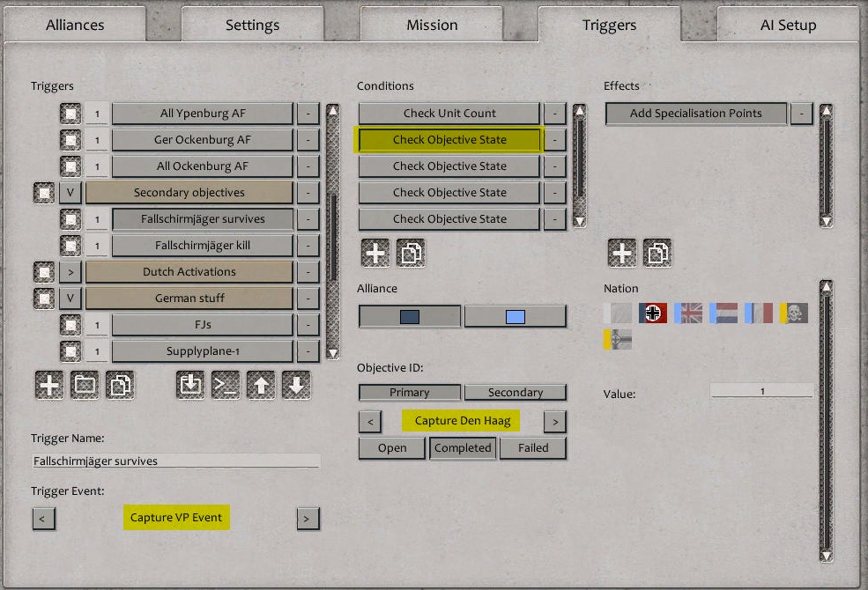Add a new effect
The image size is (868, 590).
[x=622, y=254]
